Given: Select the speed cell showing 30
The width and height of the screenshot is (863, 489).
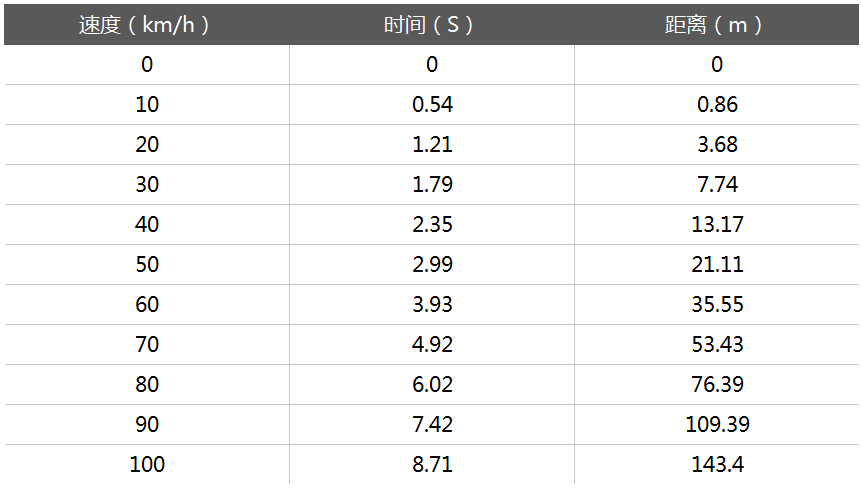Looking at the screenshot, I should click(147, 185).
